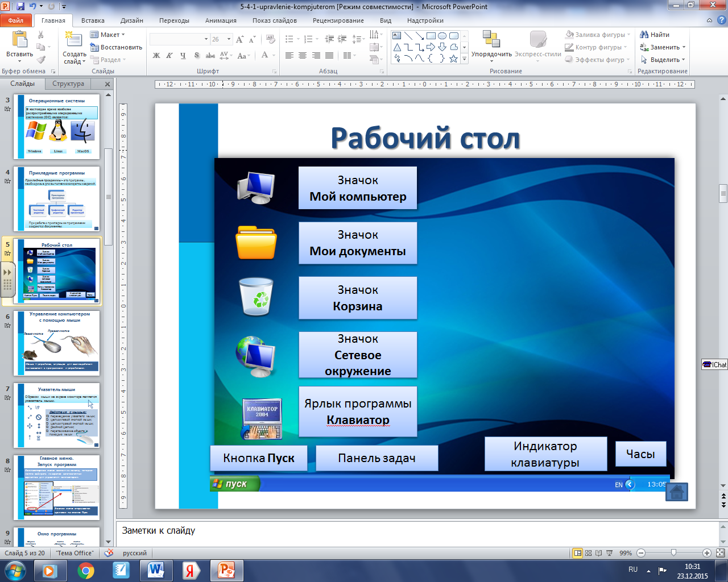Screen dimensions: 728x582
Task: Switch to the Дизайн tab
Action: click(x=132, y=20)
